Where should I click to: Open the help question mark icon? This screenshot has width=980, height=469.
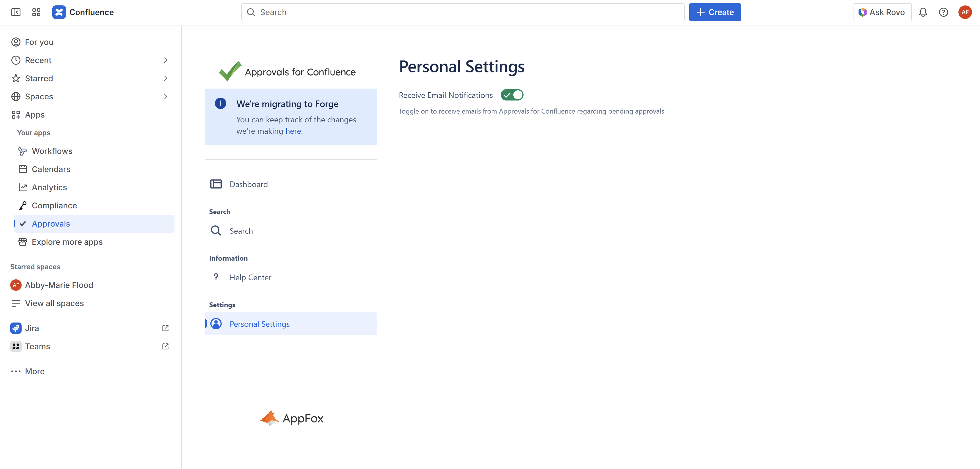(944, 12)
